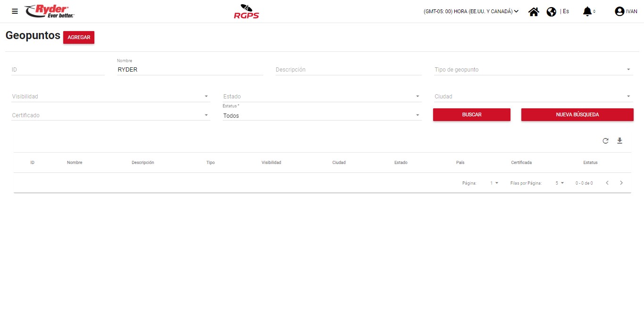Image resolution: width=644 pixels, height=309 pixels.
Task: Go to next results page arrow
Action: pyautogui.click(x=621, y=183)
